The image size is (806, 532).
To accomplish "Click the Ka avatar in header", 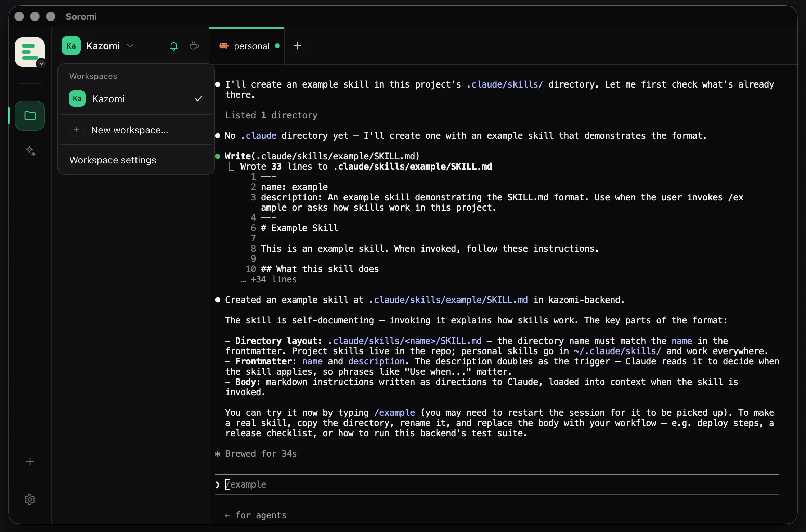I will click(x=71, y=46).
